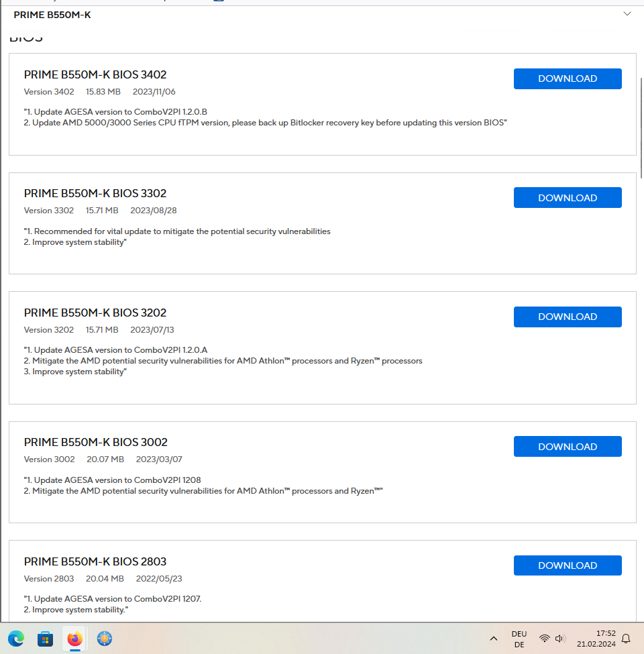This screenshot has width=644, height=654.
Task: Click the page vertical scrollbar thumb
Action: point(641,127)
